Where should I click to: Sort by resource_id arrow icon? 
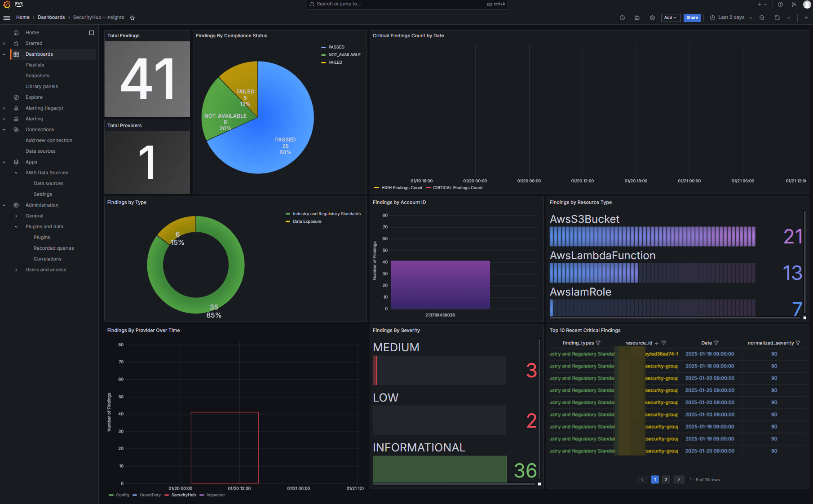tap(657, 343)
